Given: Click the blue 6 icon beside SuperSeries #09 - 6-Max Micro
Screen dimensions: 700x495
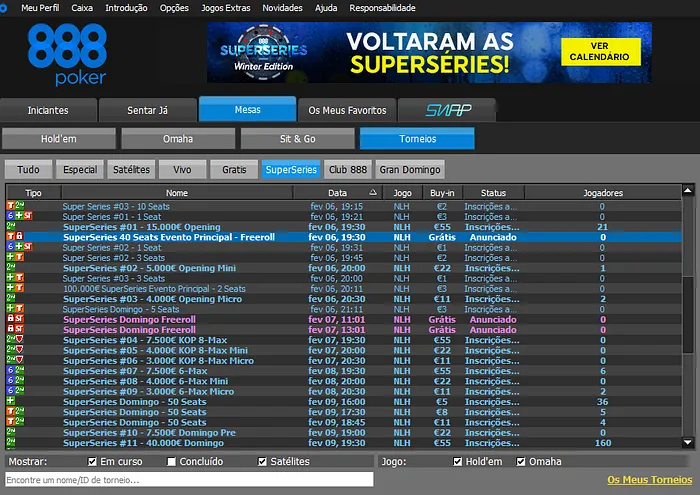Looking at the screenshot, I should point(10,391).
